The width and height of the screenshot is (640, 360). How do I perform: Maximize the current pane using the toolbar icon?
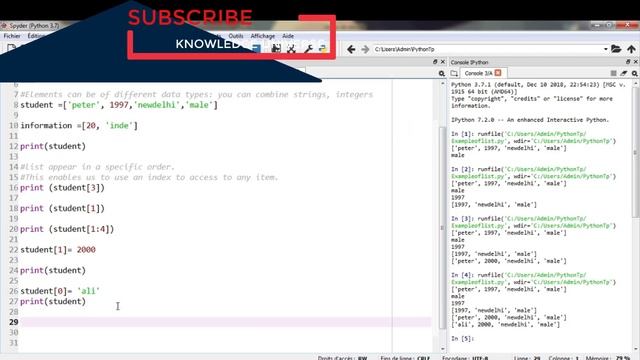[276, 49]
